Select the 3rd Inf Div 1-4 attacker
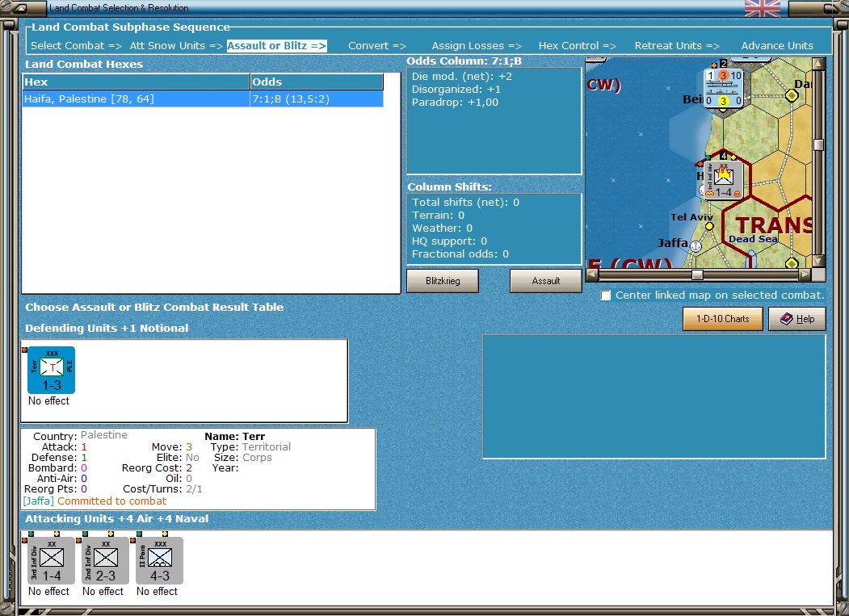The width and height of the screenshot is (849, 616). (52, 561)
